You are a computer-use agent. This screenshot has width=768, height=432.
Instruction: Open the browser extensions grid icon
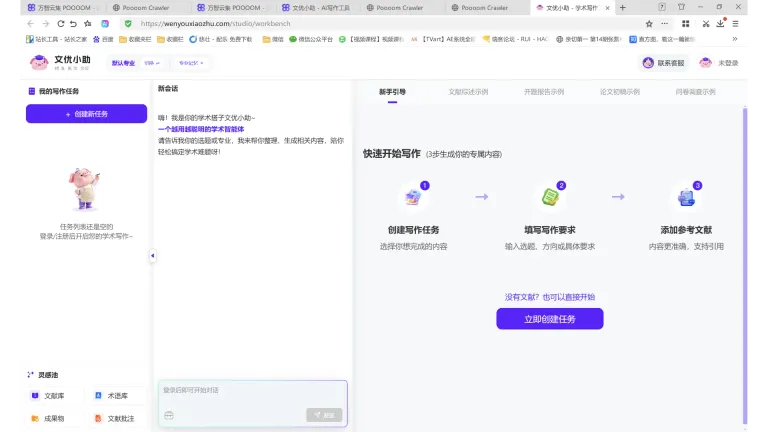(x=686, y=24)
